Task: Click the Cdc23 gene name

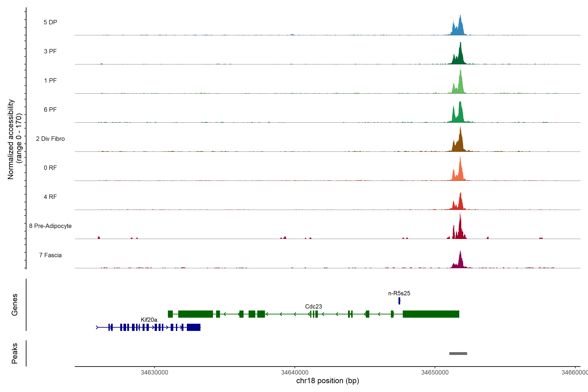Action: tap(313, 307)
